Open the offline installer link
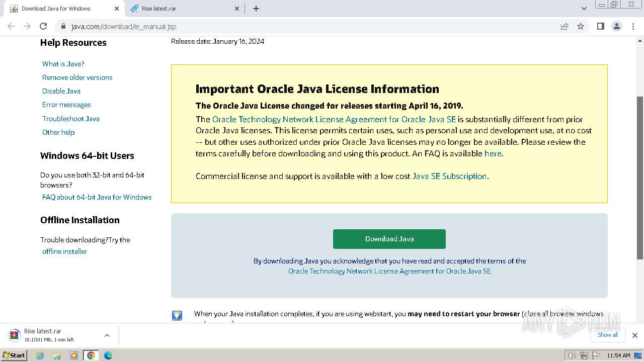This screenshot has width=644, height=362. (64, 251)
